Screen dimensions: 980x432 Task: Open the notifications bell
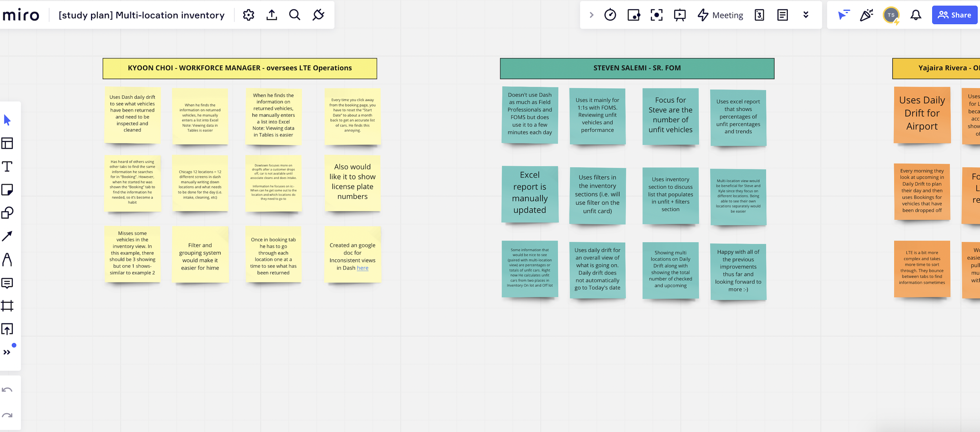pos(916,15)
